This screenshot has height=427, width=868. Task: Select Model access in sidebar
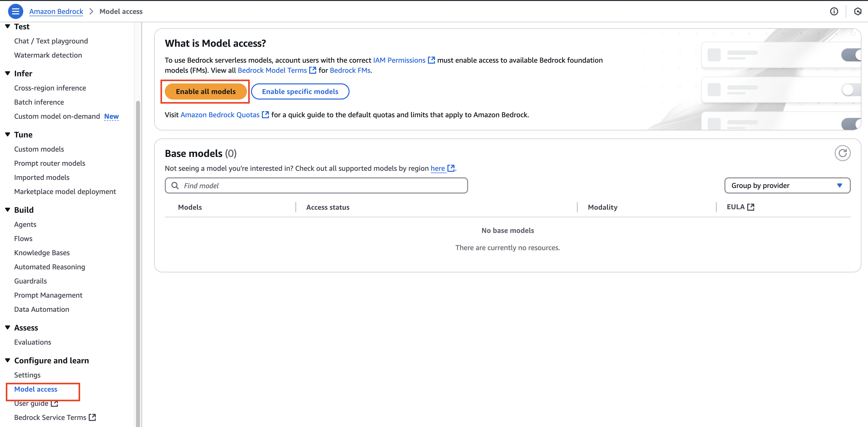[x=36, y=389]
